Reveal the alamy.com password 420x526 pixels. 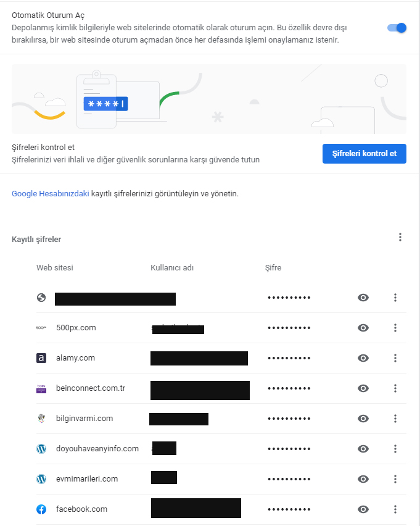pos(363,358)
